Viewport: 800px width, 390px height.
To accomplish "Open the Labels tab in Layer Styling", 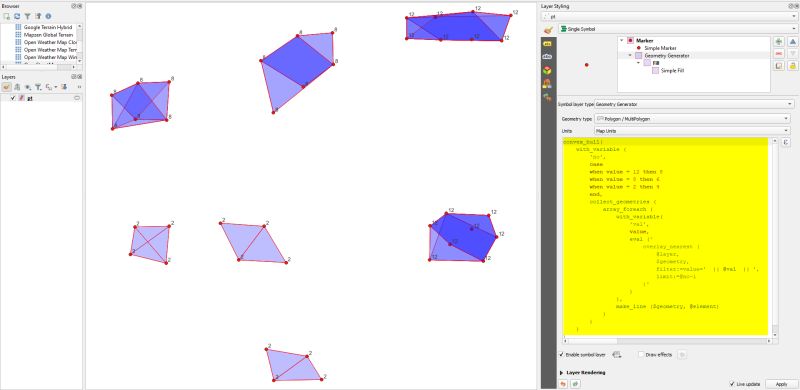I will (547, 44).
